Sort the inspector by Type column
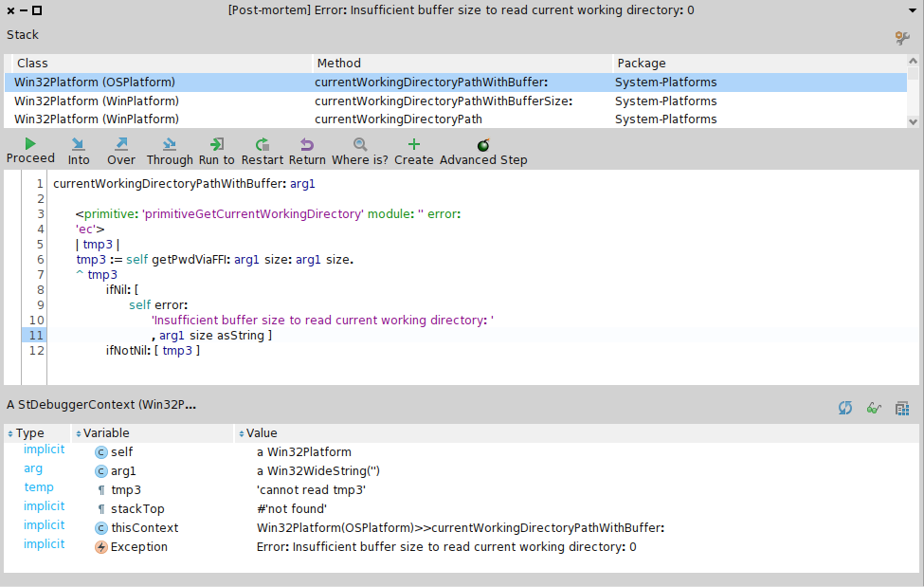The height and width of the screenshot is (587, 924). pyautogui.click(x=29, y=433)
